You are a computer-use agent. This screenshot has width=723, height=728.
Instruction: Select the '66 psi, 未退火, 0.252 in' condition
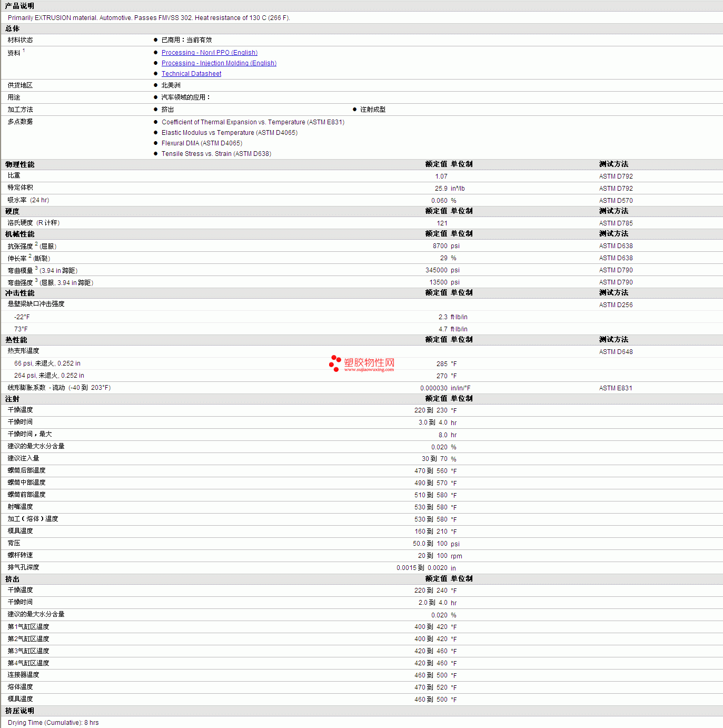pos(47,363)
